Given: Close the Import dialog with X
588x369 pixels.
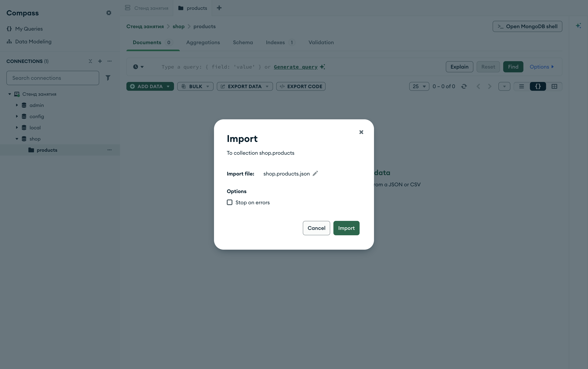Looking at the screenshot, I should pos(361,132).
